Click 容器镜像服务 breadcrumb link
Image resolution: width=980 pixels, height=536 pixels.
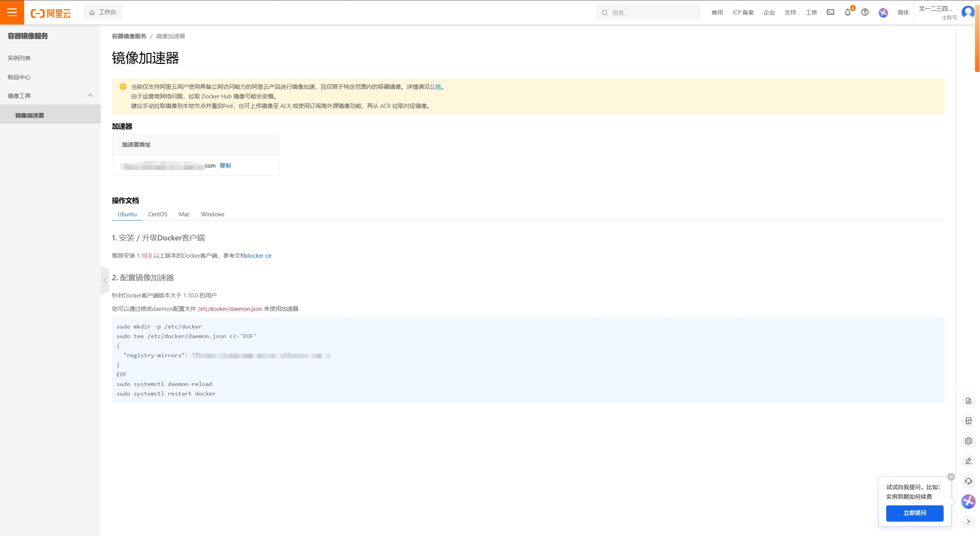click(129, 36)
